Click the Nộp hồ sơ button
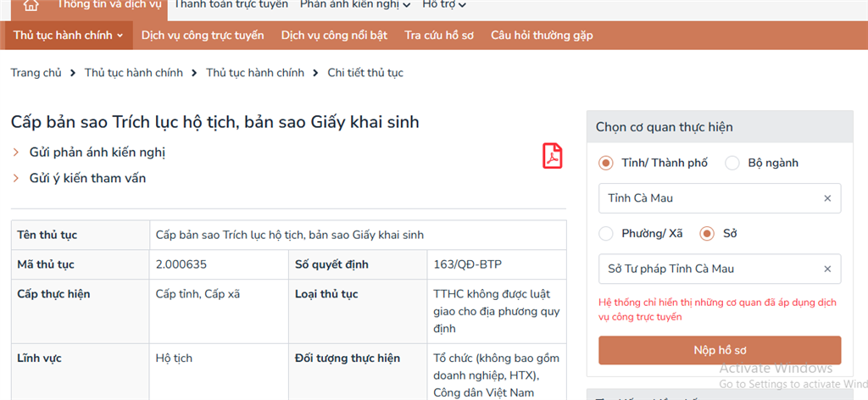This screenshot has width=868, height=400. pos(720,350)
